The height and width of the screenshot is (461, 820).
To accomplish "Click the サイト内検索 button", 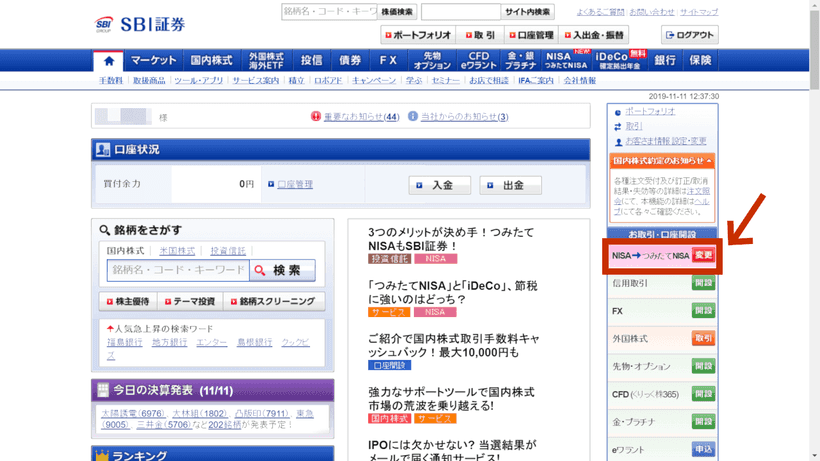I will [528, 11].
